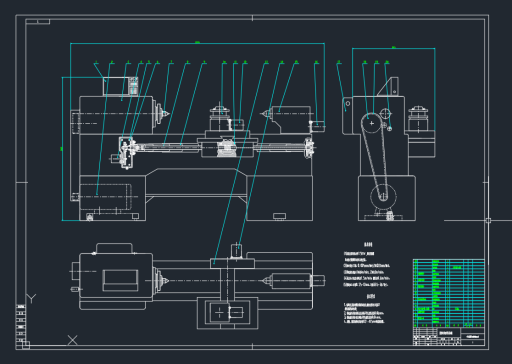Select the tool post turret in the front view
512x364 pixels.
click(x=219, y=118)
